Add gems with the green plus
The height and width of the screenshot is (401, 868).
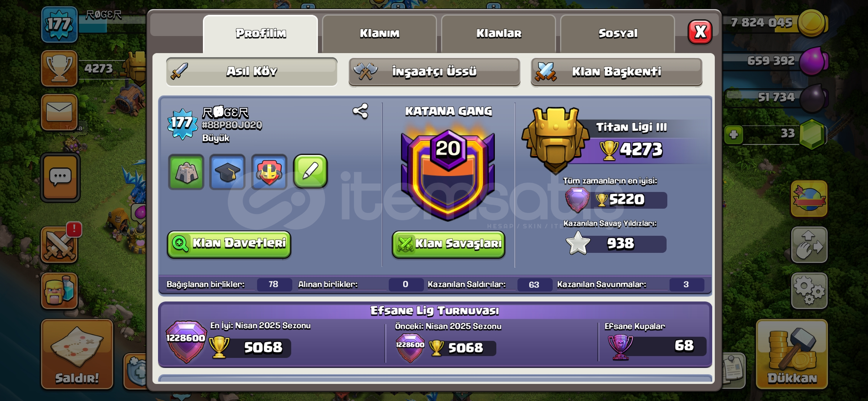coord(733,134)
